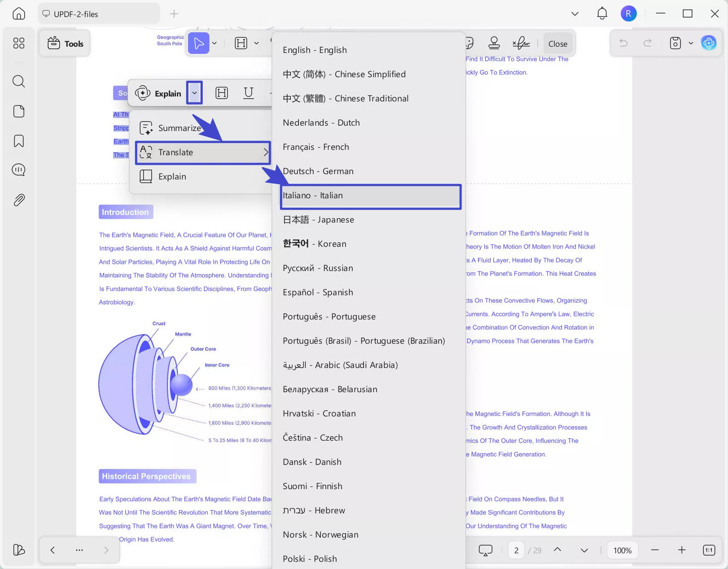Open the notifications bell icon
Screen dimensions: 728x569
pos(602,13)
